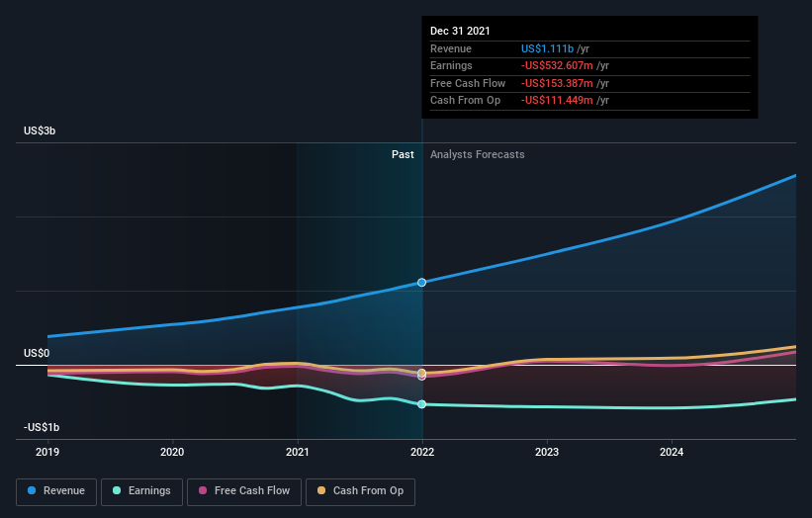
Task: Click the US$3b y-axis label
Action: [40, 130]
